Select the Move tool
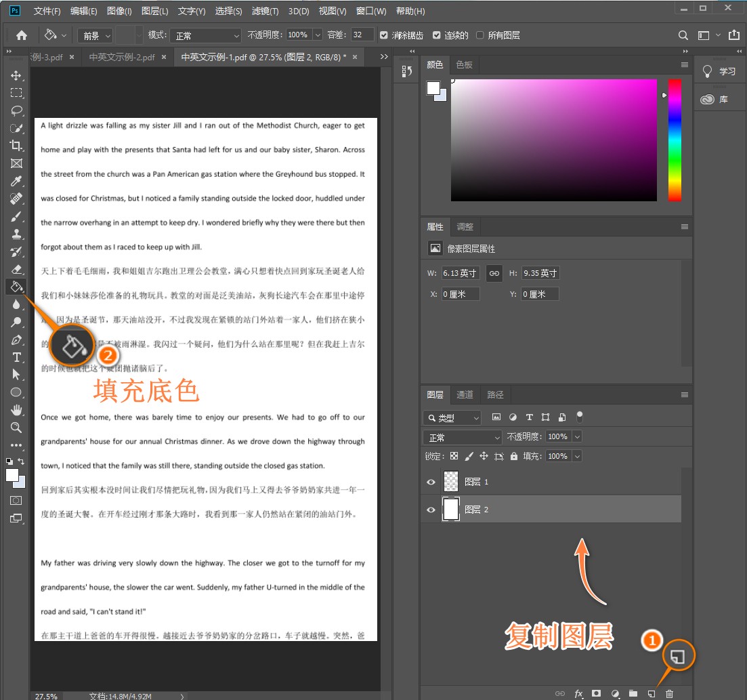Viewport: 747px width, 700px height. pos(17,76)
